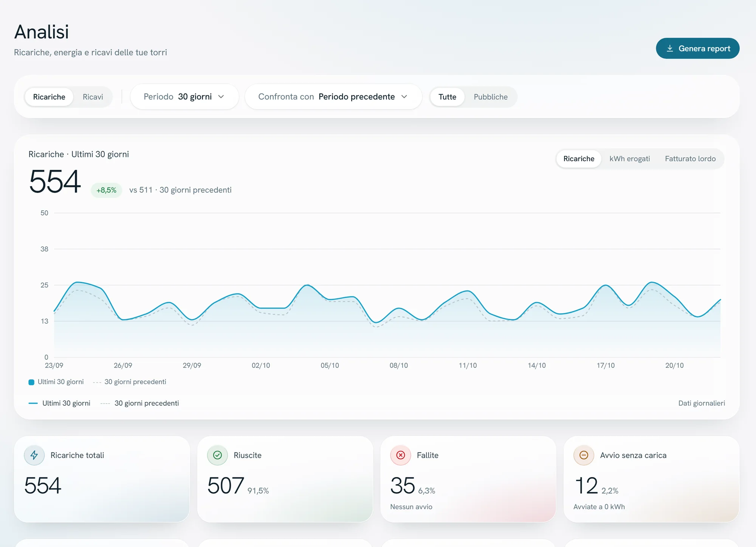Screen dimensions: 756x547
Task: Switch to the Ricavi view
Action: click(x=93, y=97)
